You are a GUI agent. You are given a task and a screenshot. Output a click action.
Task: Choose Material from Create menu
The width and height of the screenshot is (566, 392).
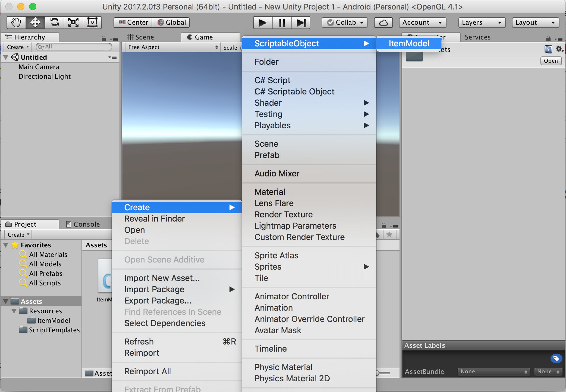(309, 192)
